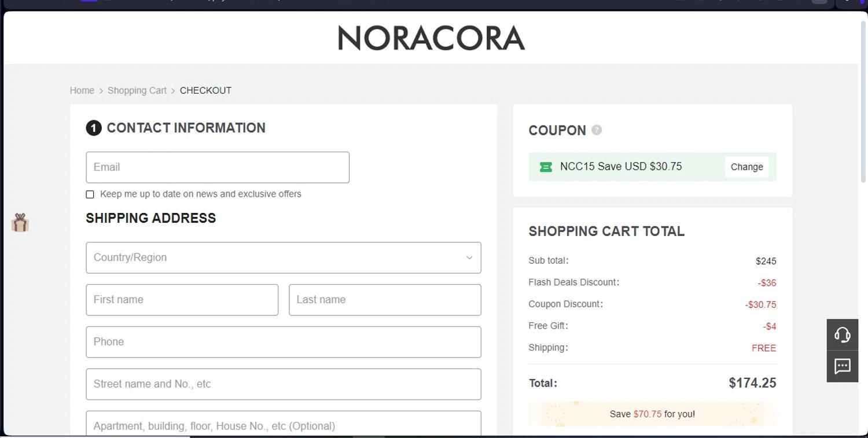The image size is (868, 438).
Task: Focus the Apartment, building, floor field
Action: 284,424
